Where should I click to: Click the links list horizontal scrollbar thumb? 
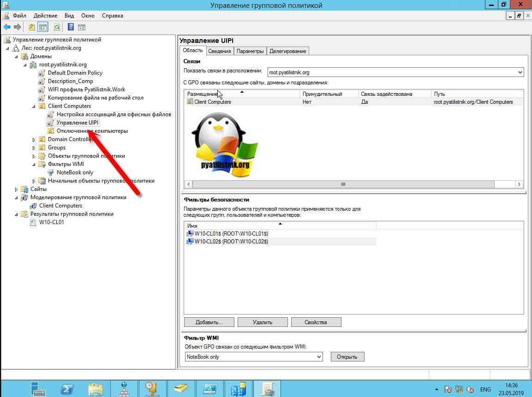point(343,184)
